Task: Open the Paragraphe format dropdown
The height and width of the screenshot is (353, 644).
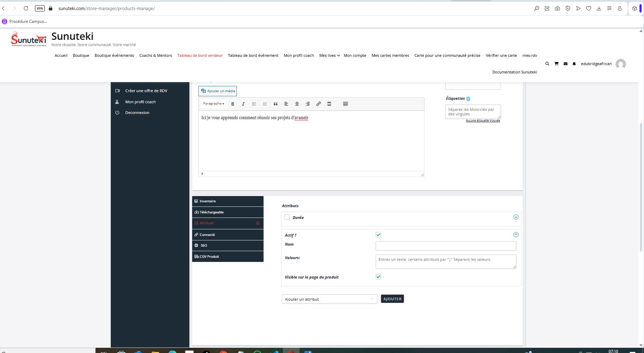Action: click(213, 104)
